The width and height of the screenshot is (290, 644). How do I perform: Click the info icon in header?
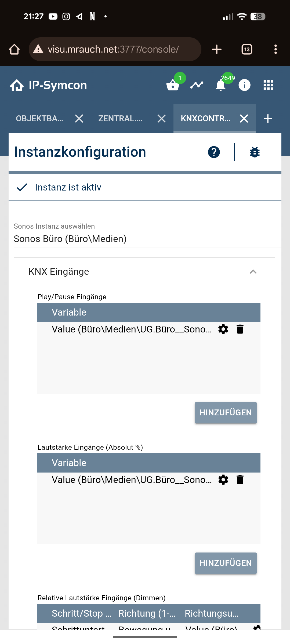point(244,85)
